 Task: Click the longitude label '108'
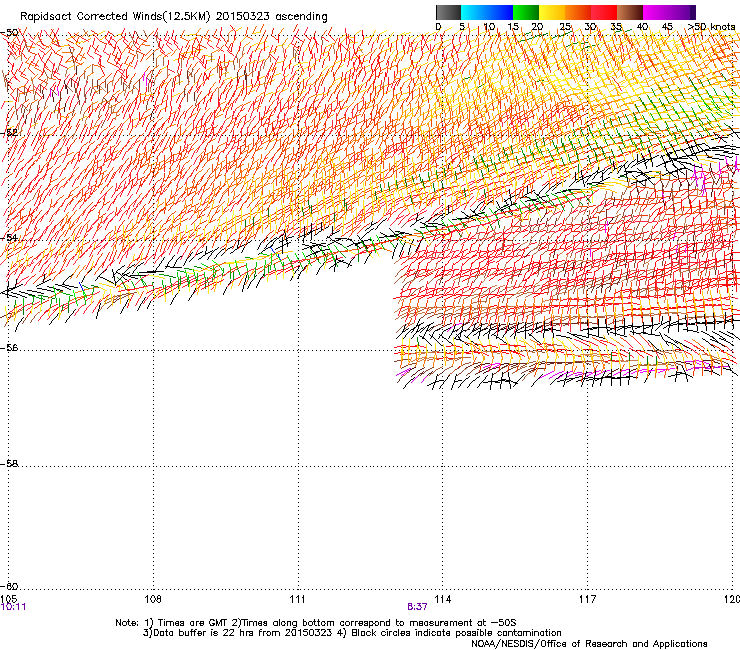[153, 599]
